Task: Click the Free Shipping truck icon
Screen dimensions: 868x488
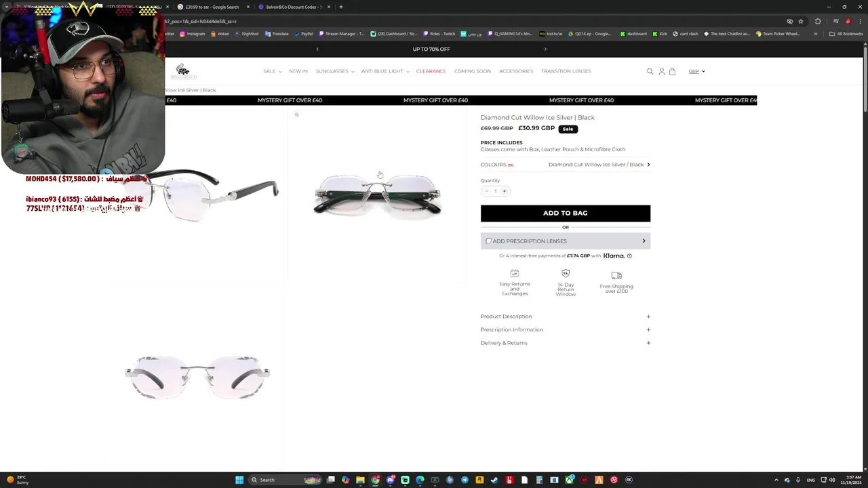Action: click(616, 275)
